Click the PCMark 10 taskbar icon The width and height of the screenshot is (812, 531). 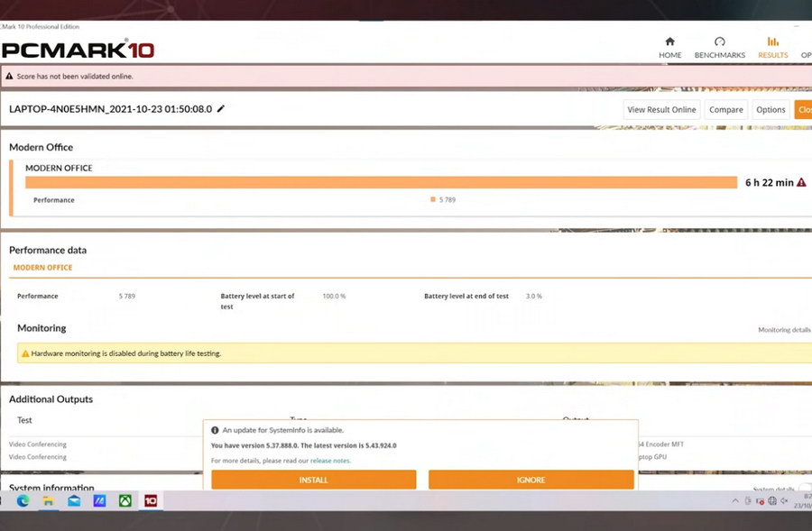151,500
